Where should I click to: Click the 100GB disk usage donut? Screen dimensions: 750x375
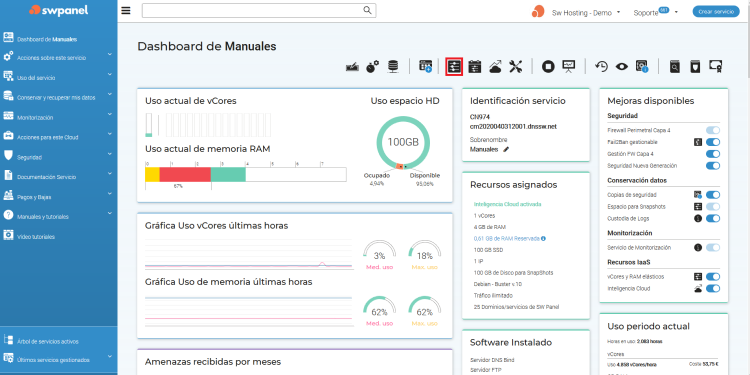pyautogui.click(x=403, y=142)
